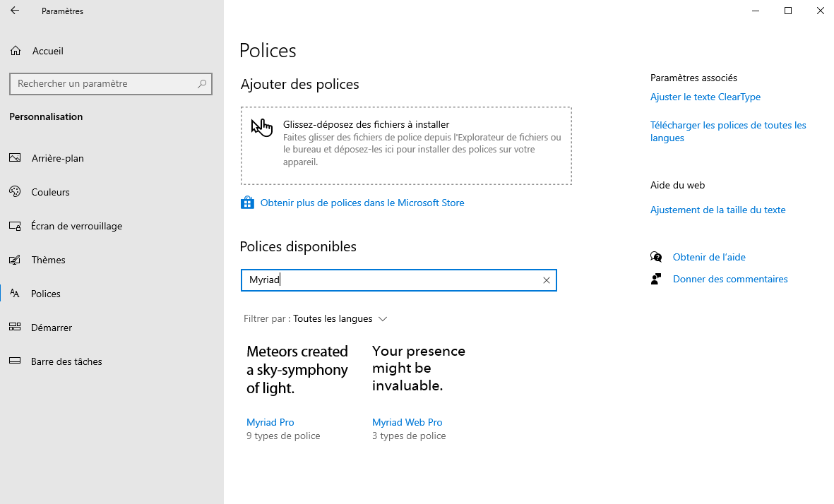Viewport: 834px width, 504px height.
Task: Click the Écran de verrouillage icon
Action: pos(15,226)
